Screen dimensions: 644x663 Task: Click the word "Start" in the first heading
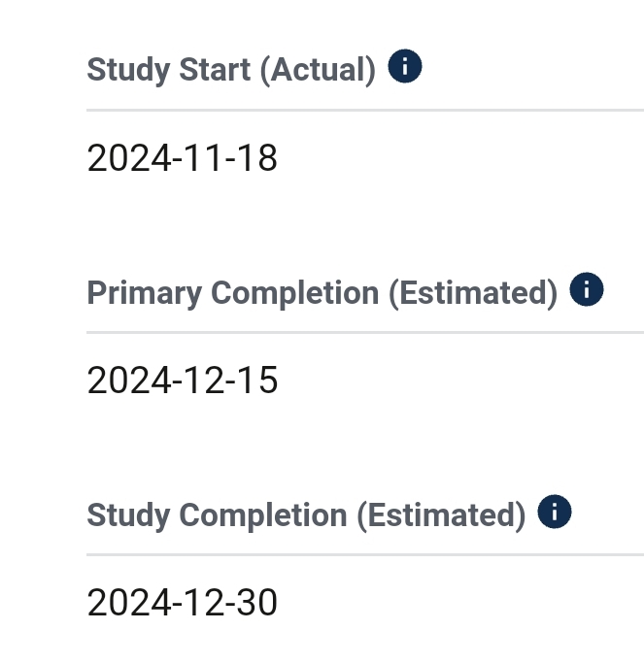click(215, 69)
